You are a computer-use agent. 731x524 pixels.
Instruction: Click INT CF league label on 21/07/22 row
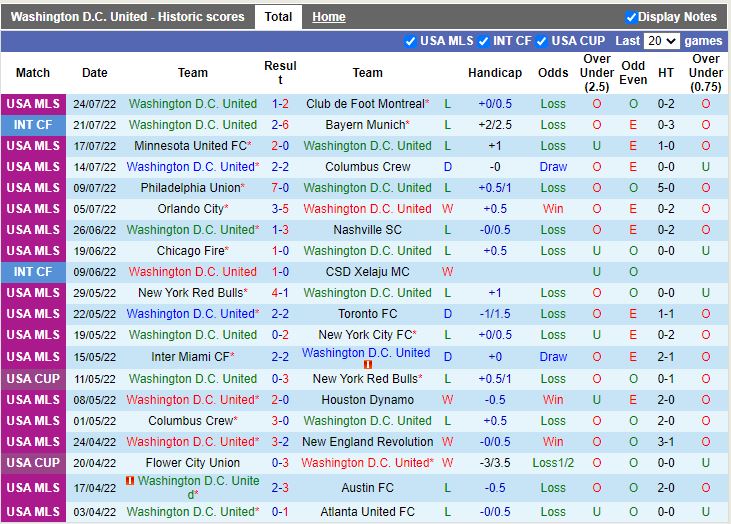(x=33, y=125)
